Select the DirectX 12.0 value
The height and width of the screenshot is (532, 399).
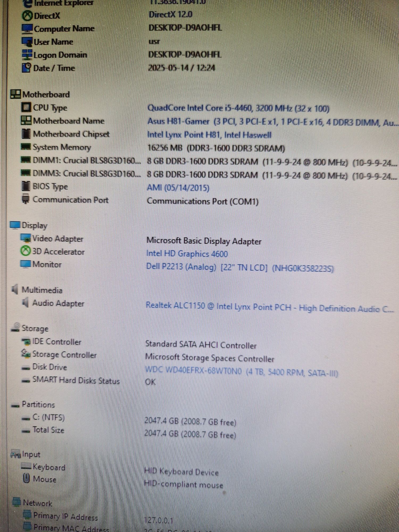pos(171,14)
